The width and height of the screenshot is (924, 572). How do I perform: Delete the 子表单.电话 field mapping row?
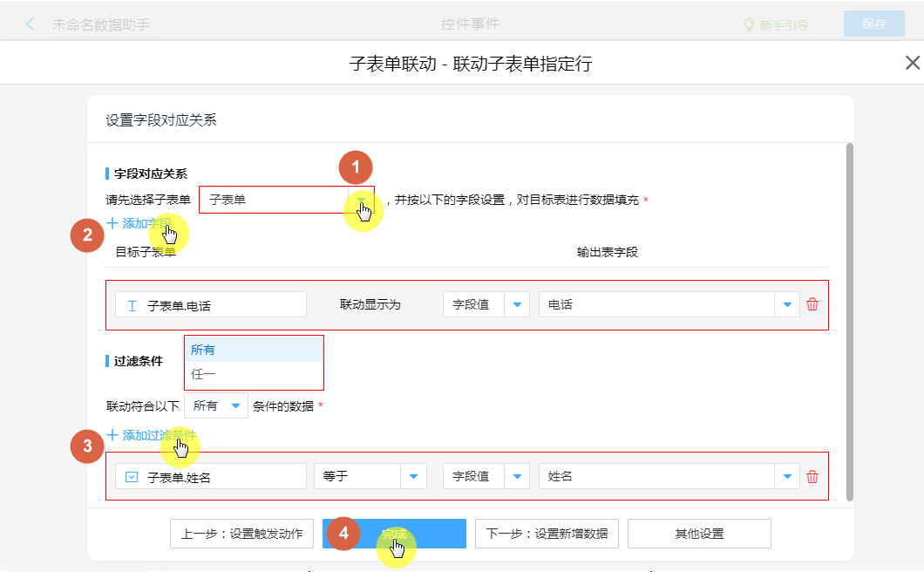coord(812,304)
